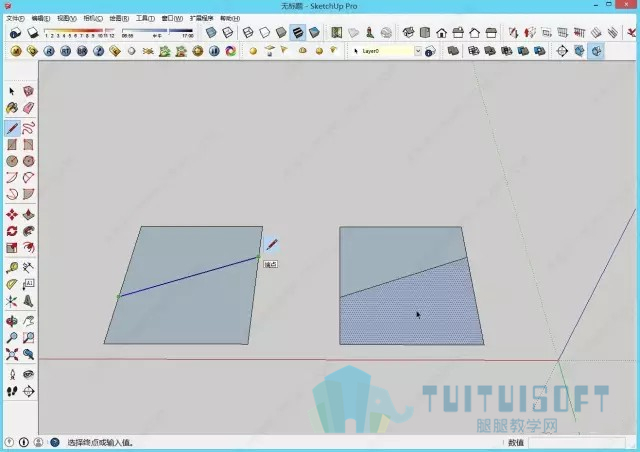Adjust the shadow month date slider
640x452 pixels.
pos(79,32)
